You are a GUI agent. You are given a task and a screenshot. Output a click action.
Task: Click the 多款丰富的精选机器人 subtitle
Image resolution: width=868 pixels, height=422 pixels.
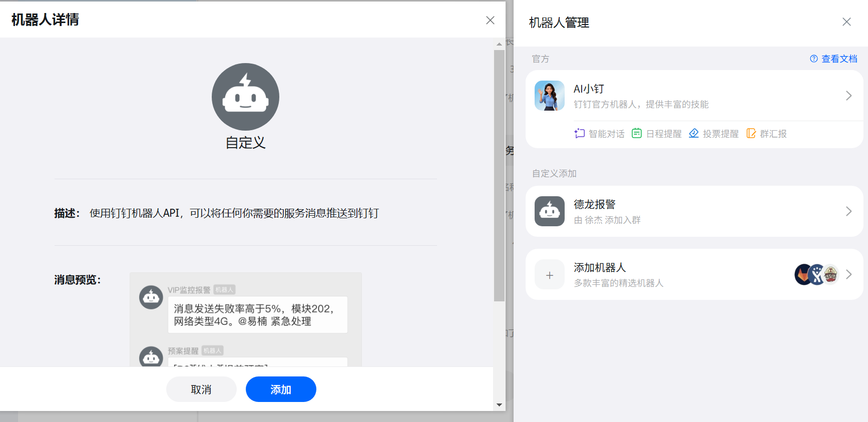coord(619,283)
